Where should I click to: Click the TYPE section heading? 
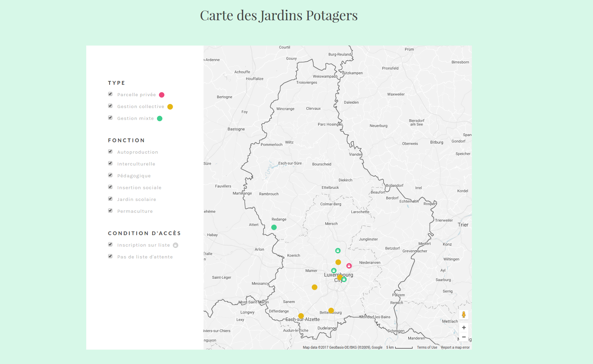[x=117, y=83]
